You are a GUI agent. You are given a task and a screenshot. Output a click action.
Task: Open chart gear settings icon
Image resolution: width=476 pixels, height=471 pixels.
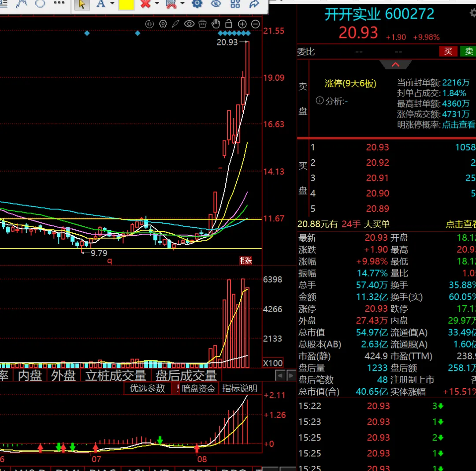coord(163,24)
